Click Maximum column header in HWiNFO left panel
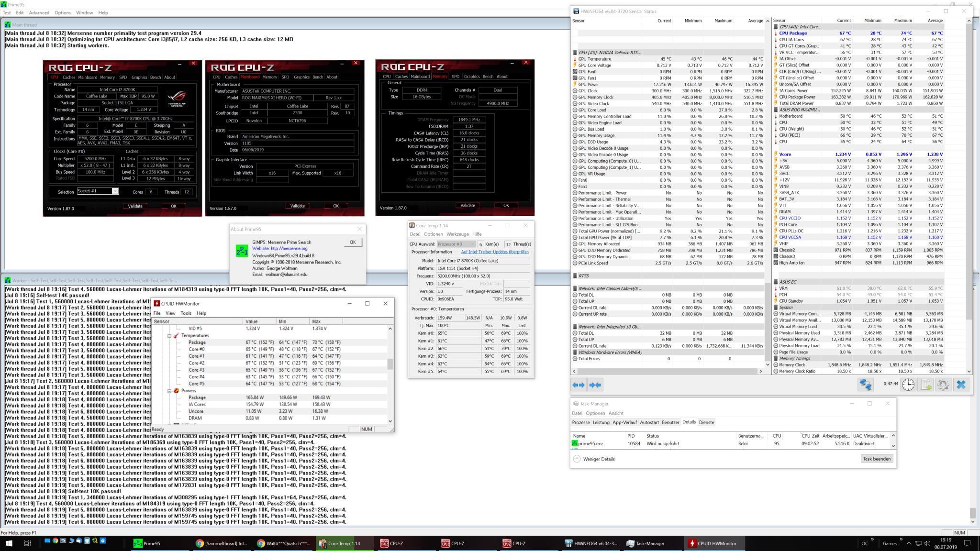The height and width of the screenshot is (551, 980). (723, 21)
